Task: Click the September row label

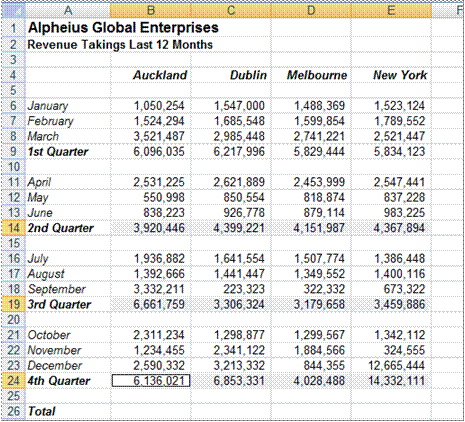Action: [68, 289]
